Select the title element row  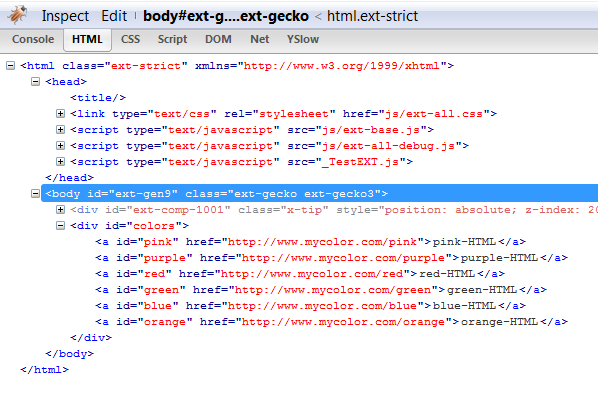(x=98, y=98)
